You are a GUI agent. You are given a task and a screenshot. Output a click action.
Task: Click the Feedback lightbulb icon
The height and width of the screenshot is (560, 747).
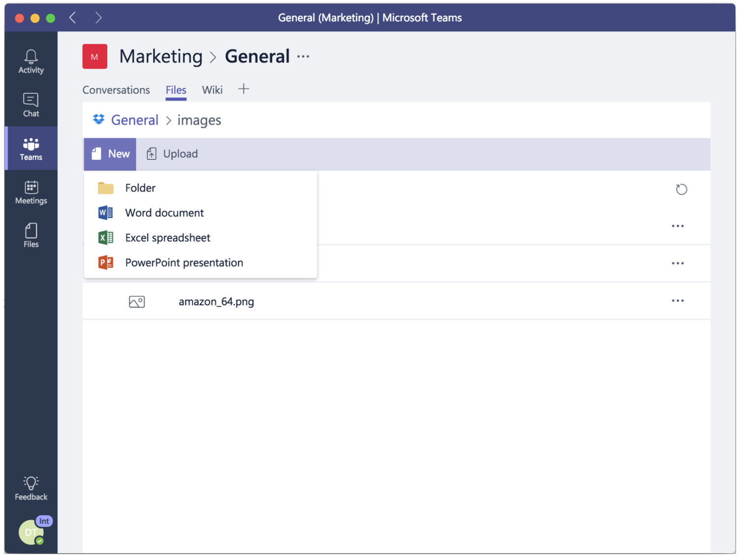coord(31,488)
